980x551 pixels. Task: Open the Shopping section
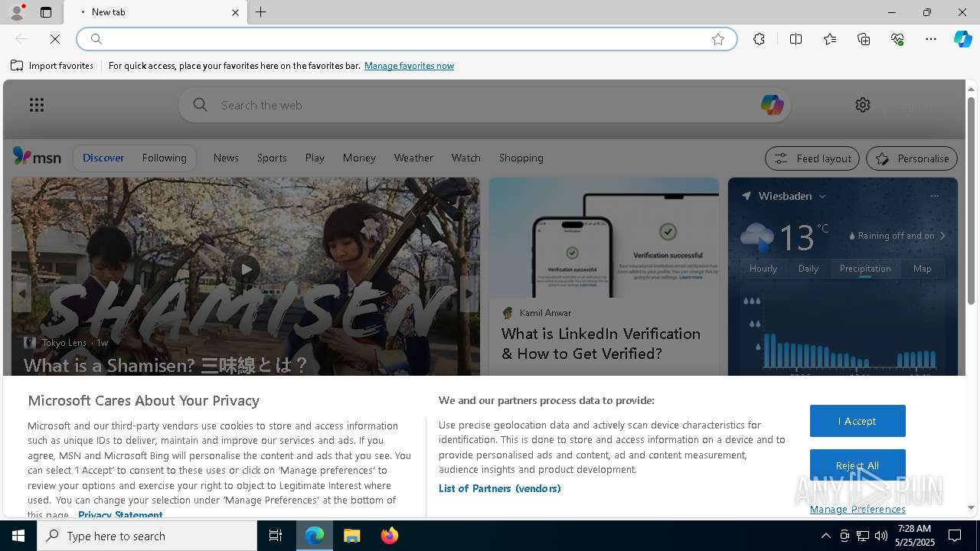521,158
